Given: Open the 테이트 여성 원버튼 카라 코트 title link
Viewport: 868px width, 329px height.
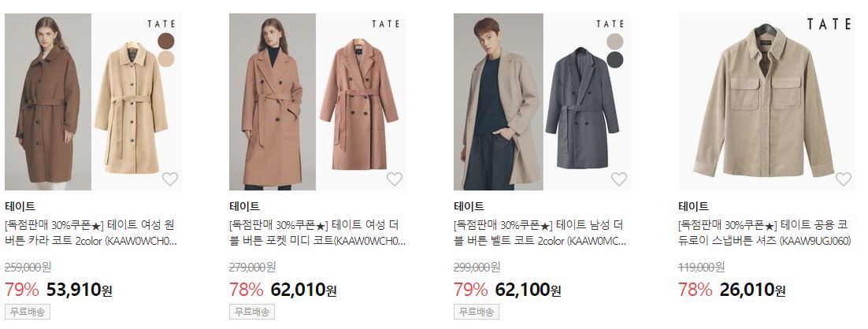Looking at the screenshot, I should tap(91, 233).
